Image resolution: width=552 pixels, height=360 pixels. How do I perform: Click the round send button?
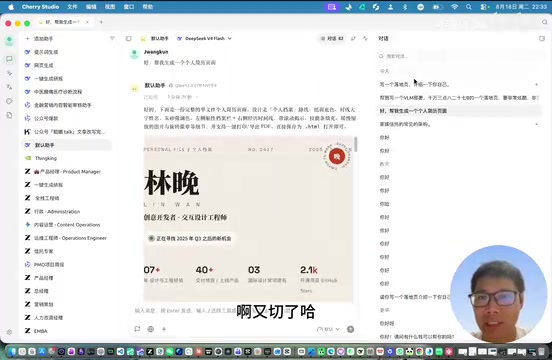pos(350,329)
